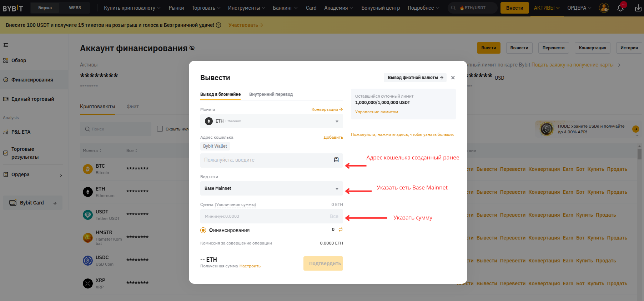The image size is (644, 301).
Task: Switch to WEB3 mode
Action: (75, 8)
